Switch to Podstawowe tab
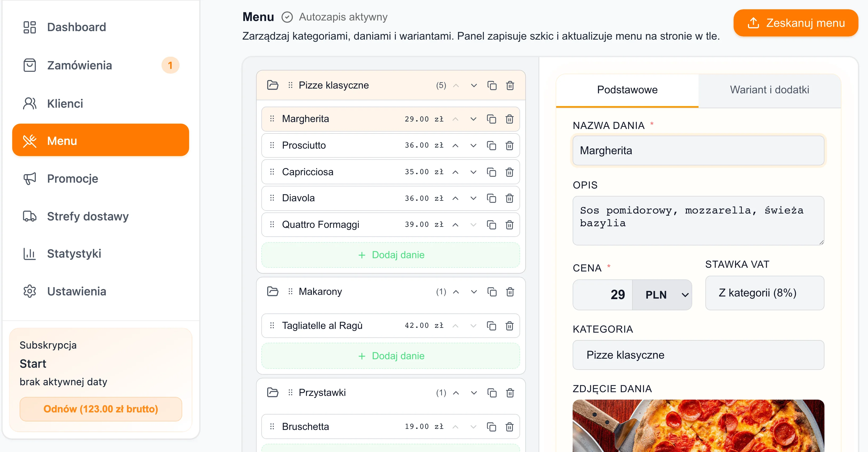868x452 pixels. click(x=627, y=90)
